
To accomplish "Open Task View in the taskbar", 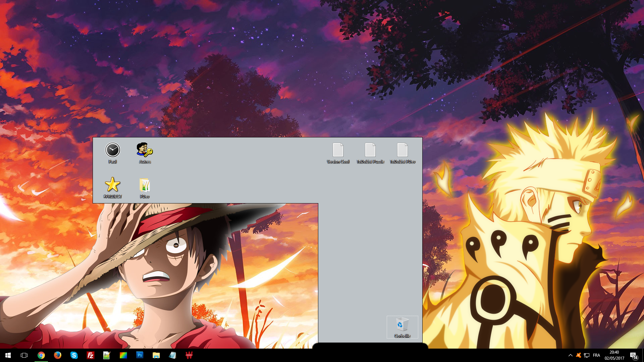I will point(24,355).
